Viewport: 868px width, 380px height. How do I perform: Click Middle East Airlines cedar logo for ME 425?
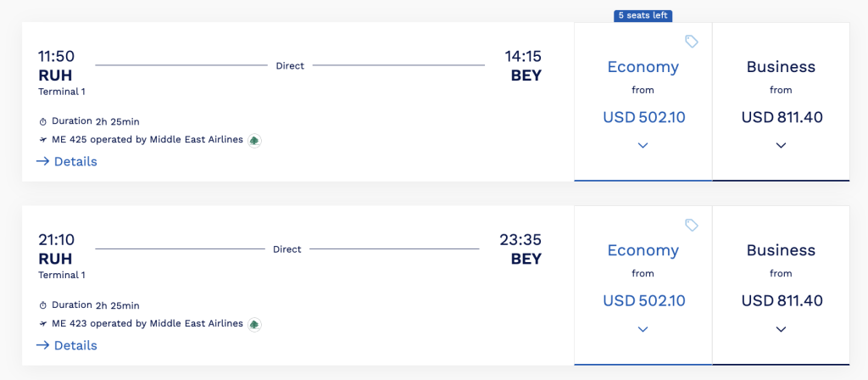(254, 141)
